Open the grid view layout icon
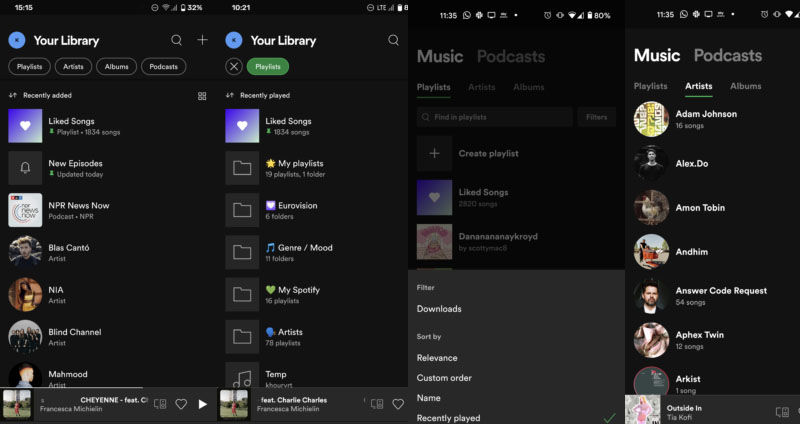The width and height of the screenshot is (800, 424). click(202, 96)
